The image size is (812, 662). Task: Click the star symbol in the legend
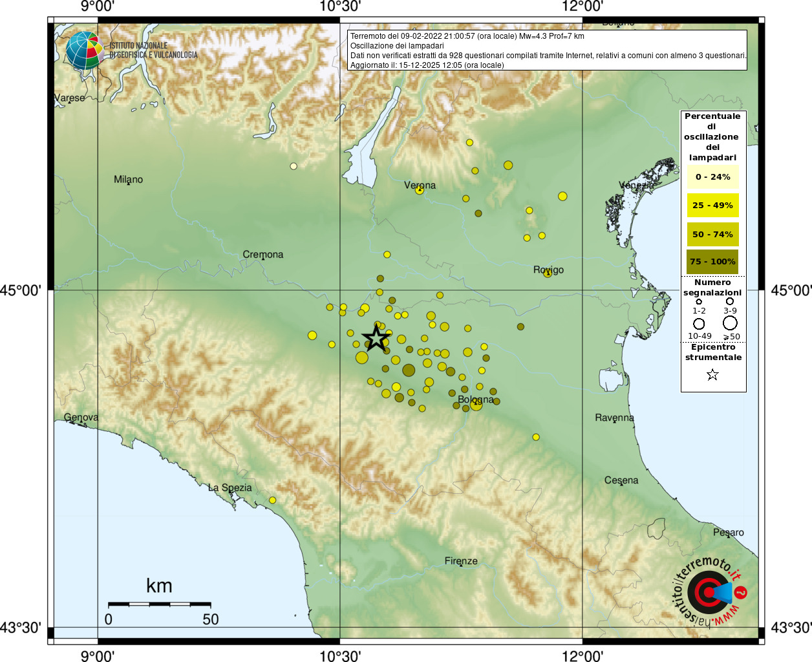712,375
